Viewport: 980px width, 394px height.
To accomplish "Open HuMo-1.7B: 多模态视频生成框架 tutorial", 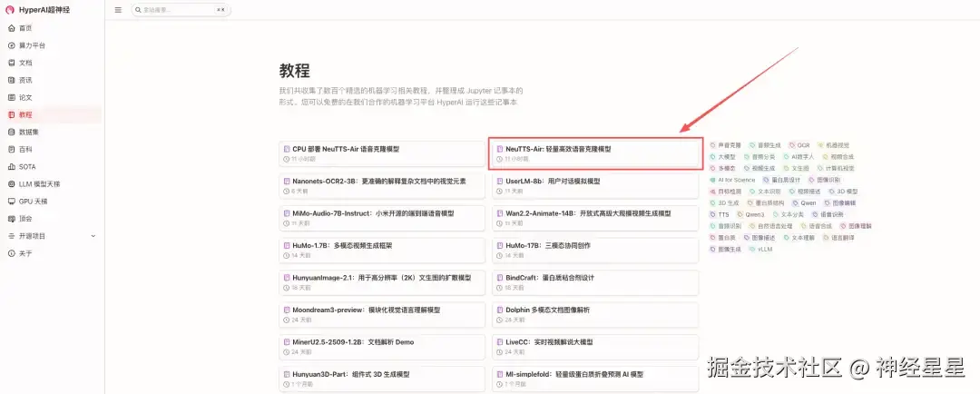I will point(382,251).
